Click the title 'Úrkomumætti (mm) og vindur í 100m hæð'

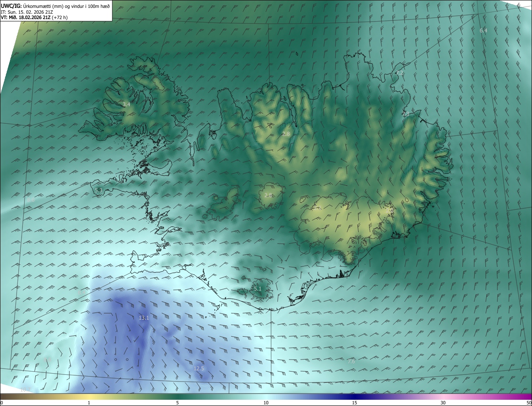coord(66,5)
